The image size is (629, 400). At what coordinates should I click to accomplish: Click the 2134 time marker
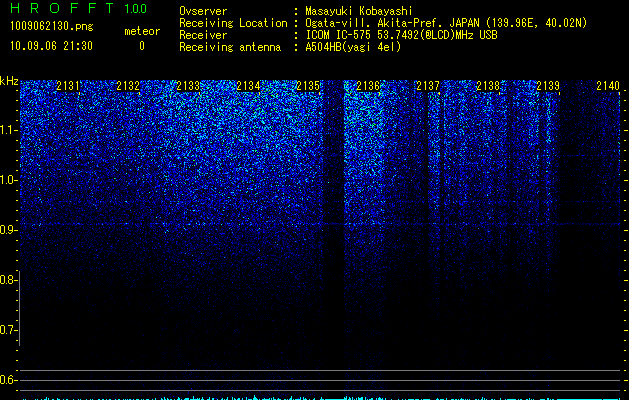pos(248,86)
